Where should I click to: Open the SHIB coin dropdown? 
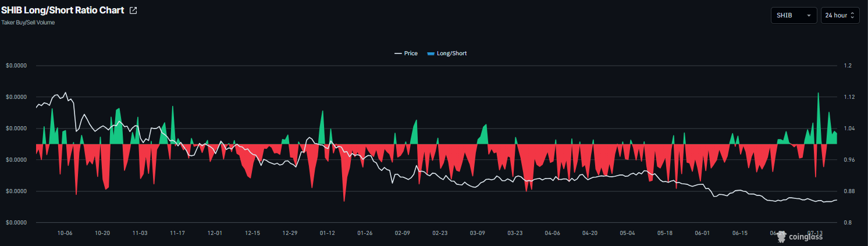coord(794,15)
